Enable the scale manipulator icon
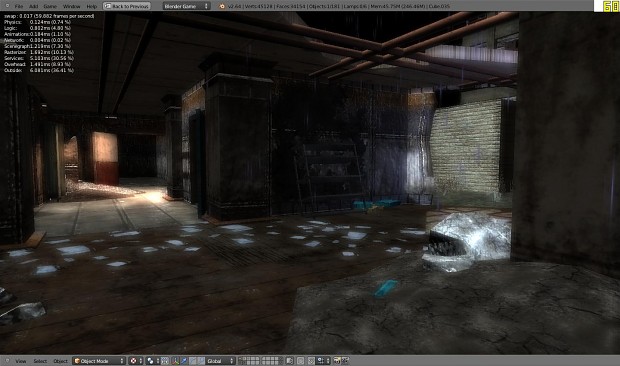This screenshot has width=620, height=366. tap(201, 360)
